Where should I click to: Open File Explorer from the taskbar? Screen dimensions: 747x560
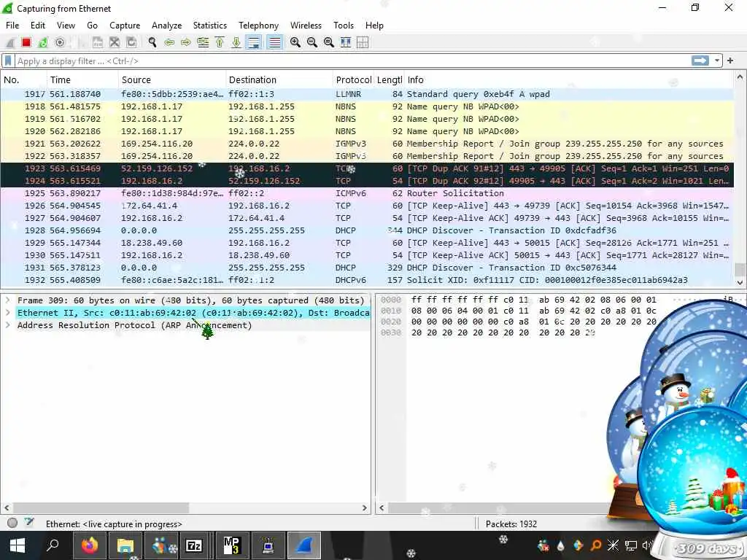(x=125, y=545)
